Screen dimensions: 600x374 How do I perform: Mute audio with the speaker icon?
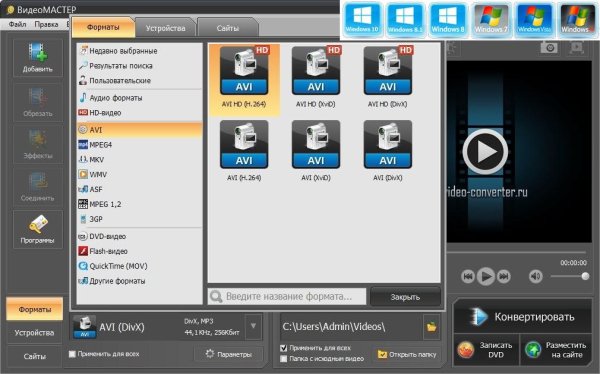pos(535,276)
